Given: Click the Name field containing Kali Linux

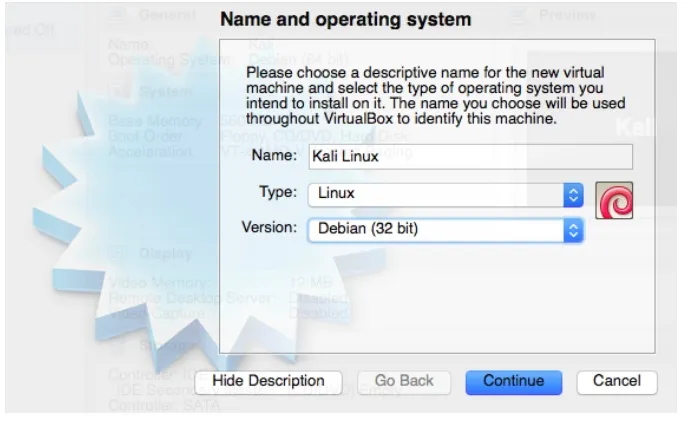Looking at the screenshot, I should (x=470, y=157).
